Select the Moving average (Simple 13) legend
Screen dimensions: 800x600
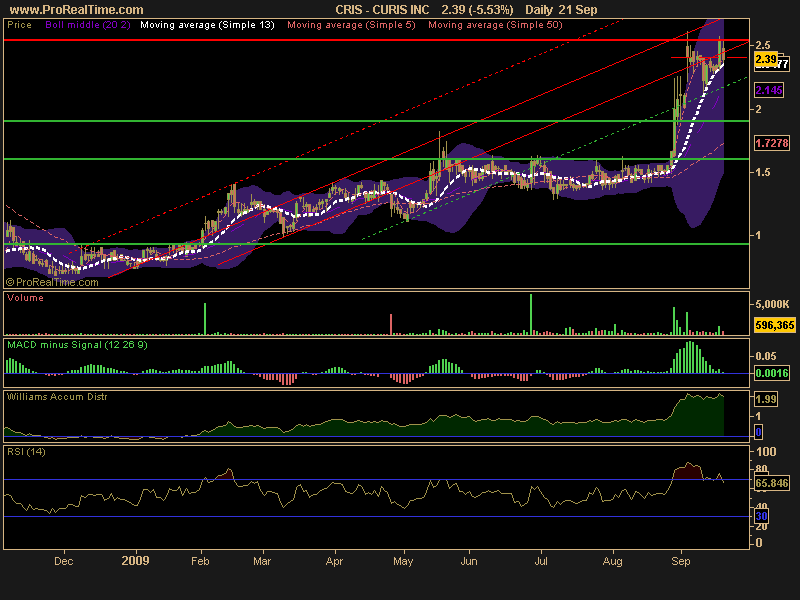tap(207, 24)
